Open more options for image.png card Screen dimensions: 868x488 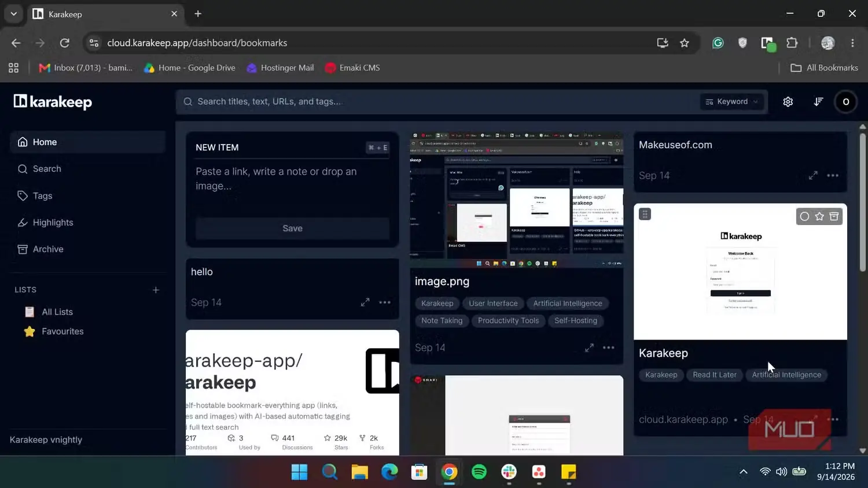609,347
